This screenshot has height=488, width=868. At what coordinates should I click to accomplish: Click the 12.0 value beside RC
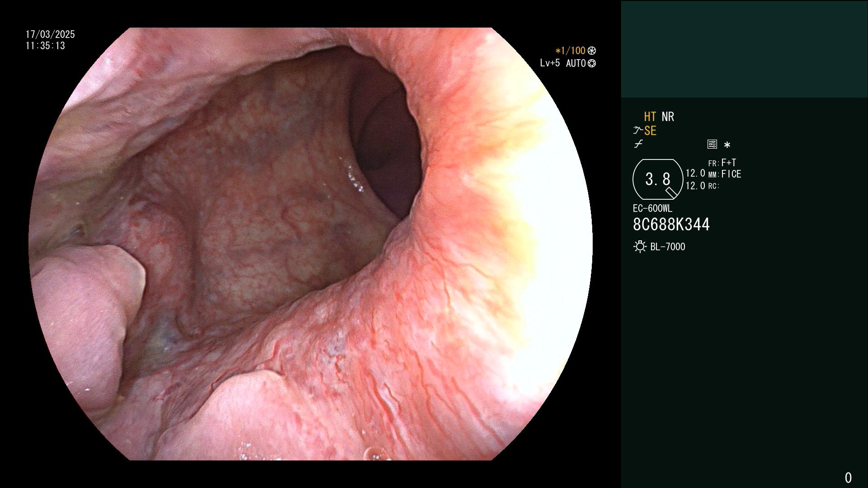695,186
